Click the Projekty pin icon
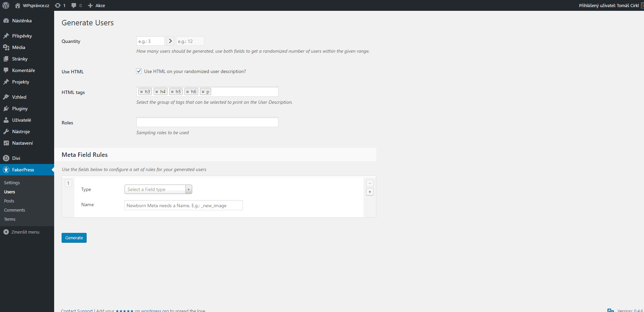This screenshot has width=644, height=312. (x=6, y=82)
